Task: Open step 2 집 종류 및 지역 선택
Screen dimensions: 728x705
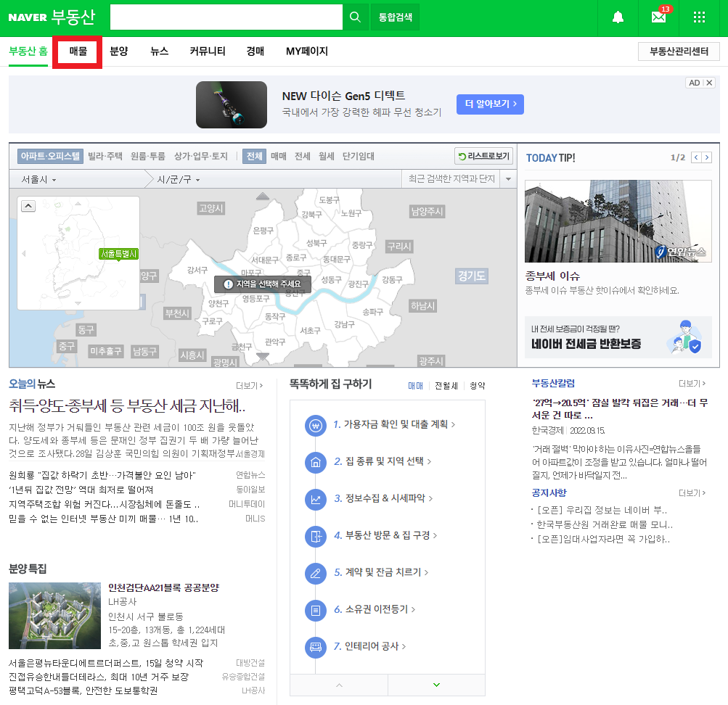Action: click(383, 461)
